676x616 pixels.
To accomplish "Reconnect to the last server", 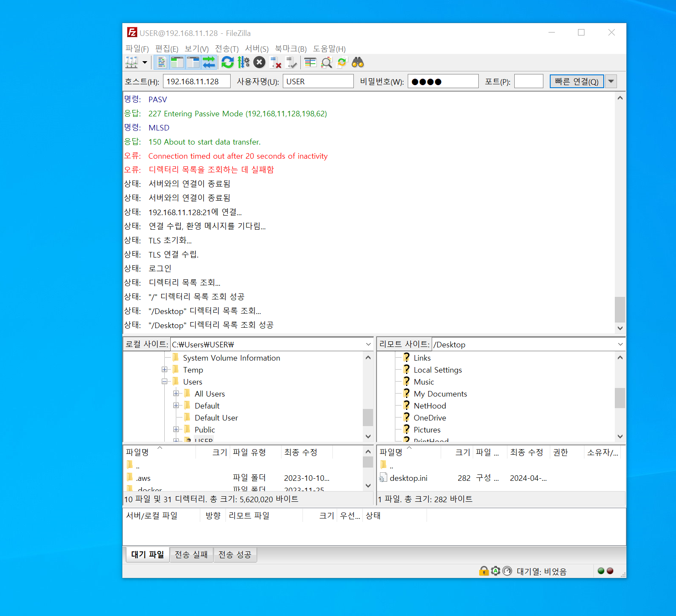I will (x=291, y=62).
